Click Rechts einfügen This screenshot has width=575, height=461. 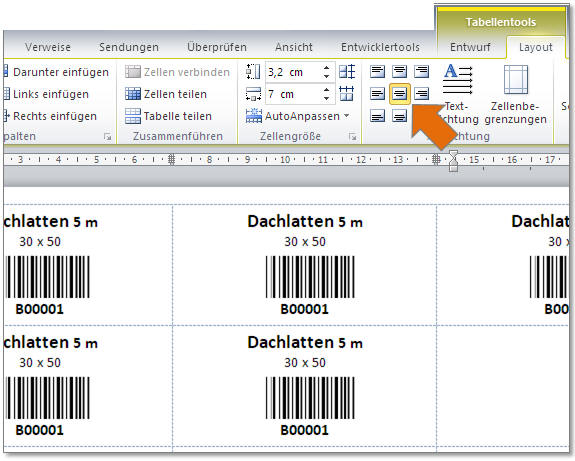pos(51,116)
